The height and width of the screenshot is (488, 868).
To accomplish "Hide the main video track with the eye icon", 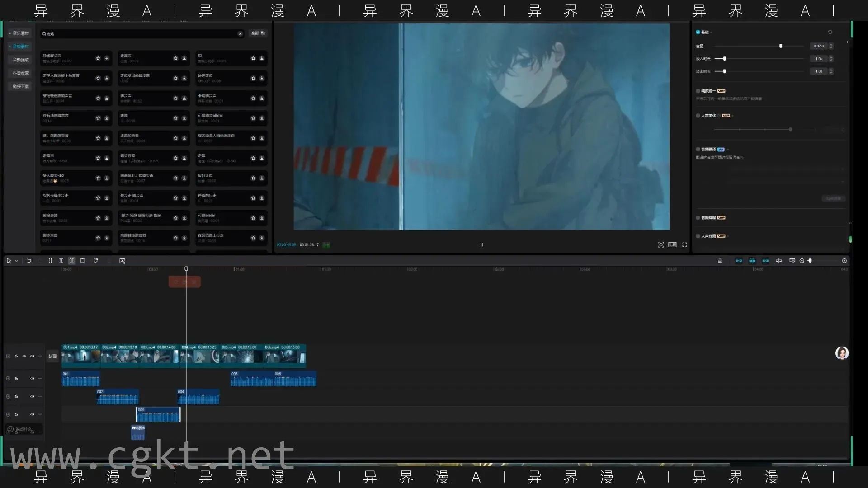I will coord(24,356).
